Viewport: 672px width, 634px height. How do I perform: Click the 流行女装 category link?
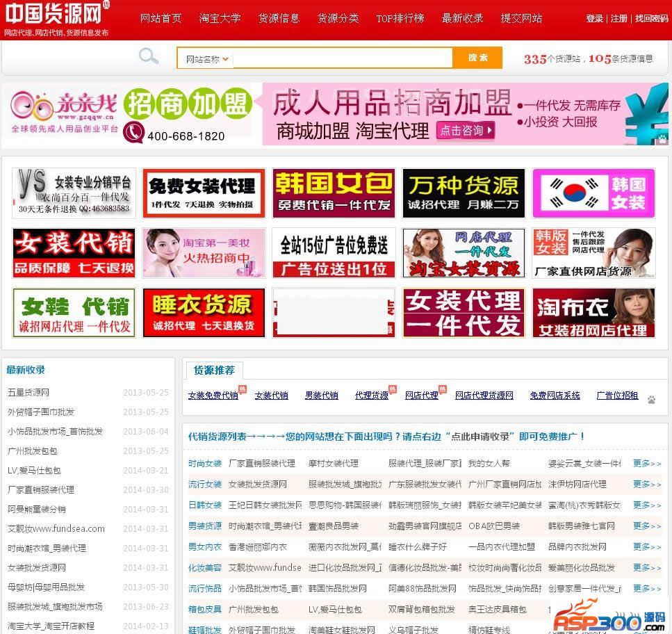(x=205, y=485)
